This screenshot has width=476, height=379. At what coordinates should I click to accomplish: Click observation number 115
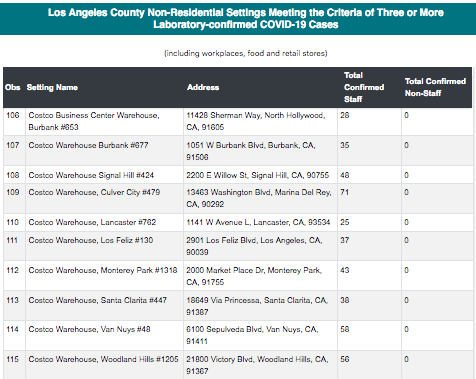coord(13,359)
